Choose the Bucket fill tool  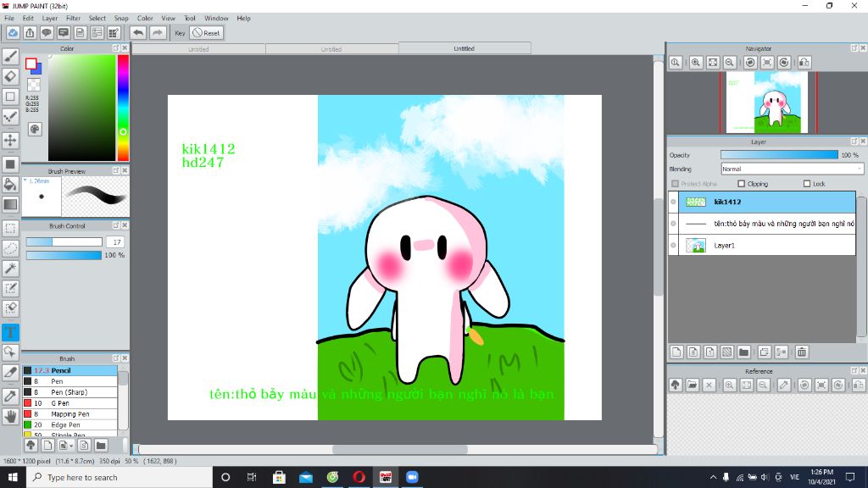coord(10,184)
